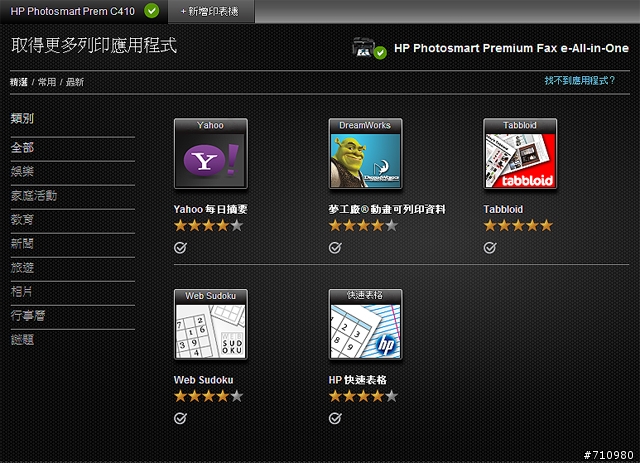This screenshot has width=640, height=463.
Task: Open the 找不到應用程式? link
Action: coord(580,80)
